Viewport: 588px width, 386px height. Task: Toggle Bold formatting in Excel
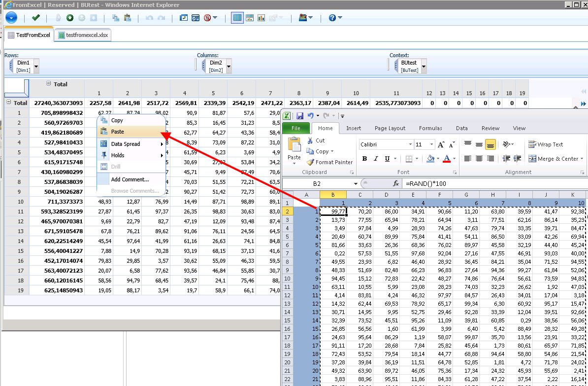tap(364, 159)
